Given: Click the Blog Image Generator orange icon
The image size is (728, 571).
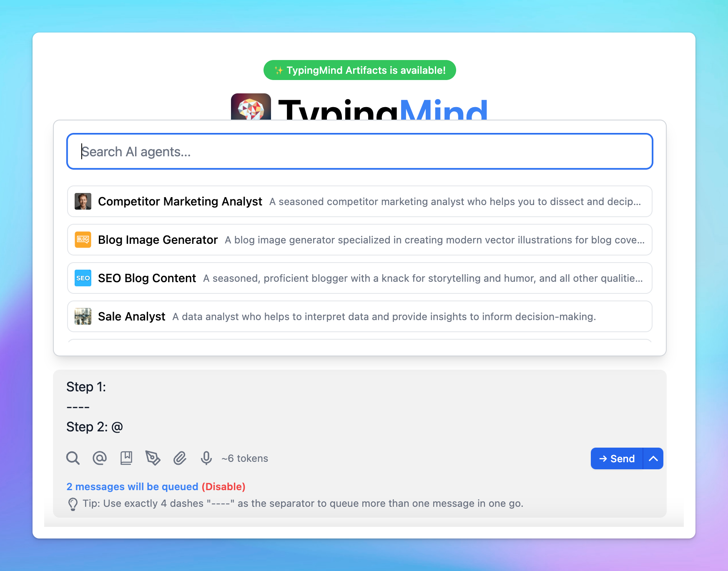Looking at the screenshot, I should 83,240.
